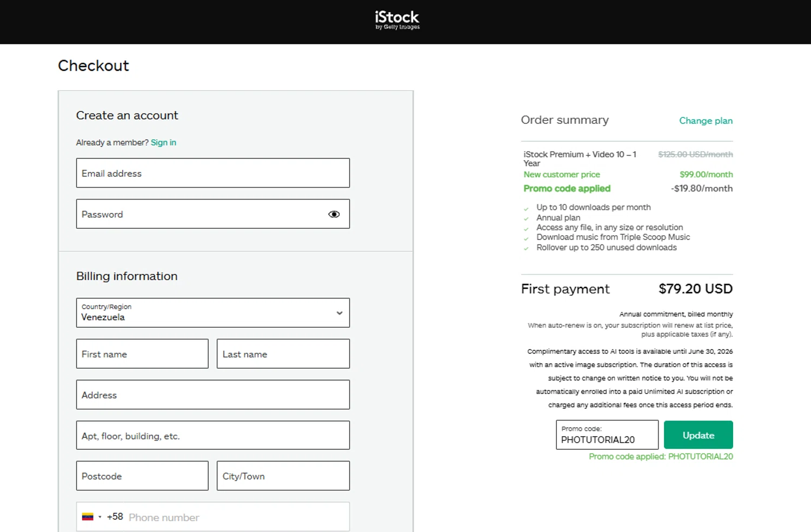Viewport: 811px width, 532px height.
Task: Click 'Promo code applied' green label in summary
Action: tap(567, 188)
